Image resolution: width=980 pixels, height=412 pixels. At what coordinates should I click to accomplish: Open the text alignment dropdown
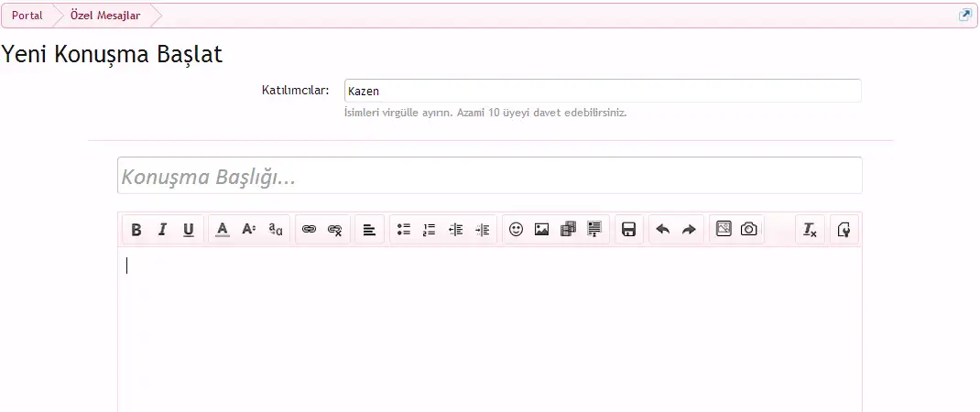click(368, 230)
